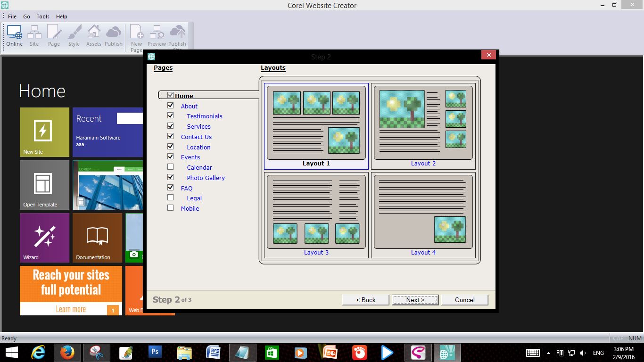The image size is (644, 362).
Task: Select the Contact Us page name link
Action: pyautogui.click(x=196, y=137)
